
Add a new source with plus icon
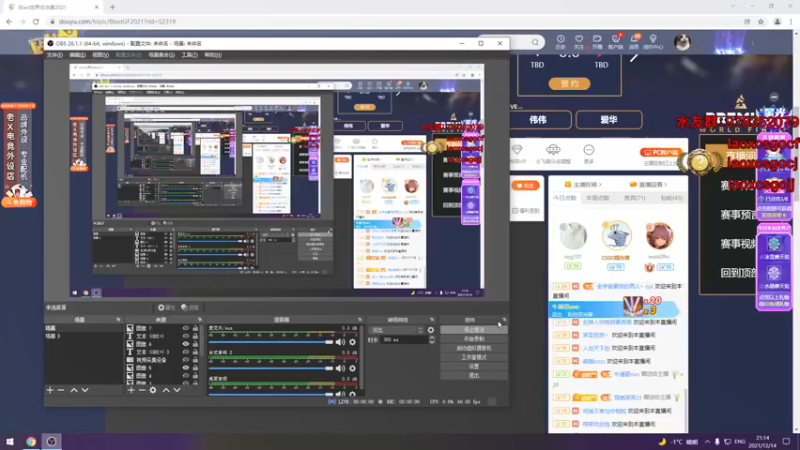point(131,390)
